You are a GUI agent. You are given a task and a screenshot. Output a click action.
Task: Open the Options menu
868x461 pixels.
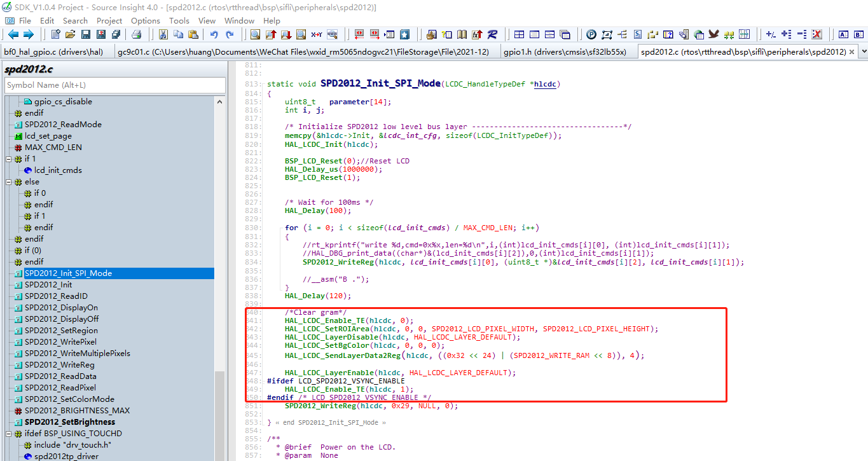click(146, 20)
